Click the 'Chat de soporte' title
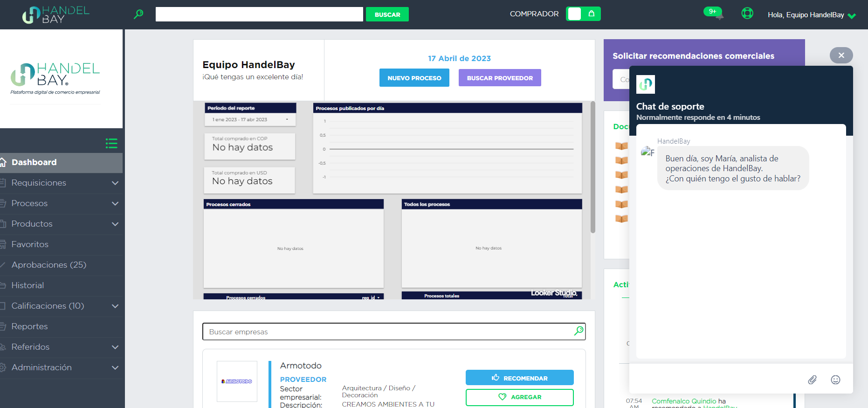 (670, 106)
